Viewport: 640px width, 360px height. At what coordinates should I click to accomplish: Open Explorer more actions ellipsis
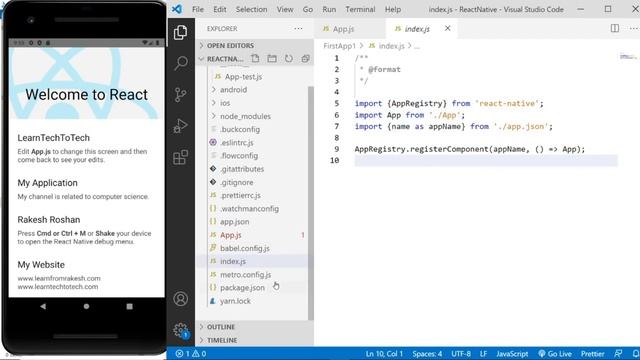pos(298,29)
